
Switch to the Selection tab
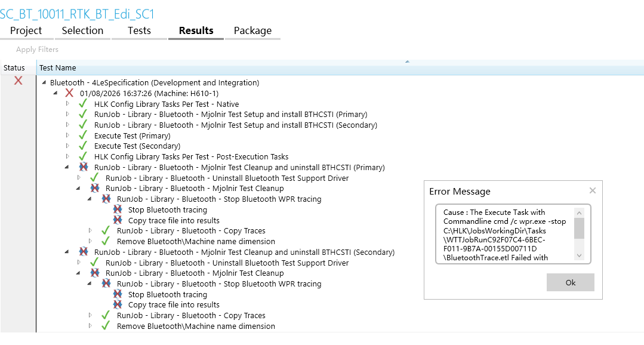(x=82, y=31)
